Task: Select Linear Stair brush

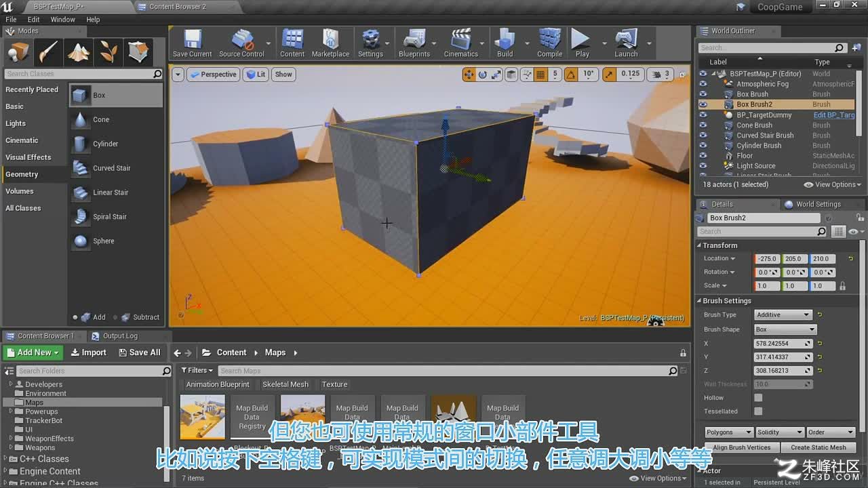Action: pos(116,193)
